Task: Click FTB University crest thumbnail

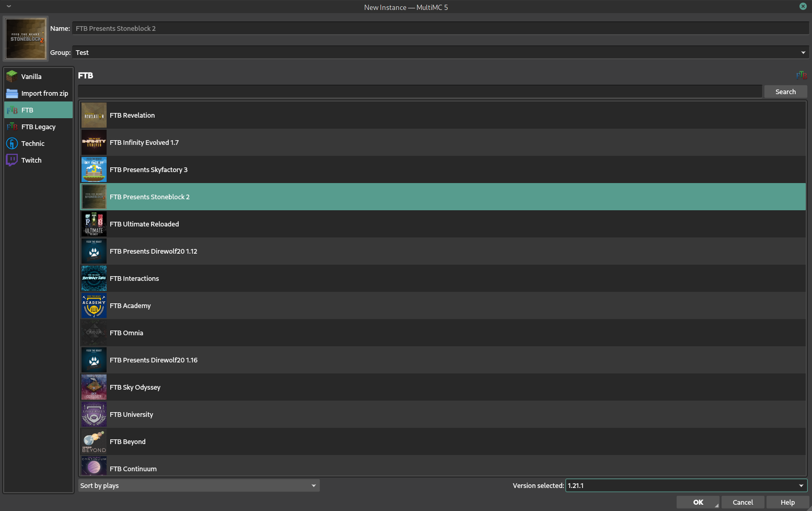Action: 94,414
